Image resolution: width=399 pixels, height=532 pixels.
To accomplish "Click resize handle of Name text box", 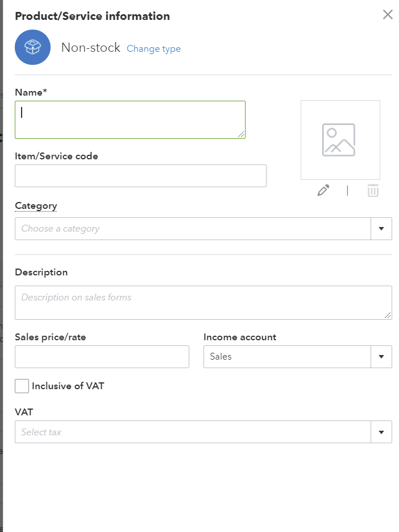I will coord(242,134).
